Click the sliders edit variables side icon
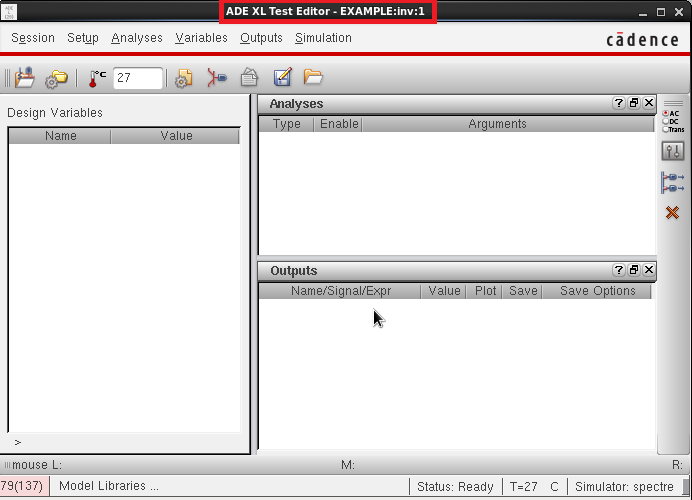The image size is (692, 500). point(673,151)
